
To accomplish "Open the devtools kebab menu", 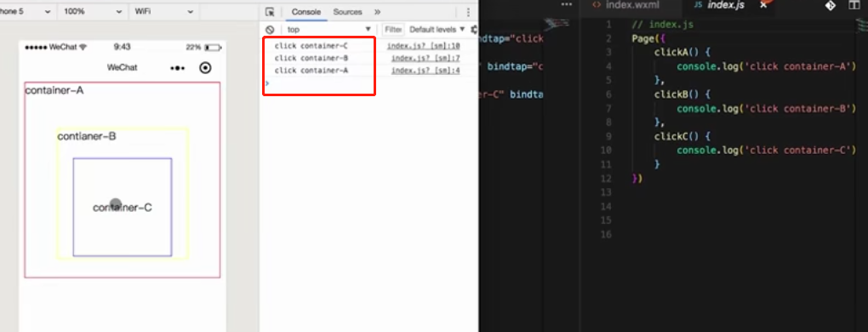I will point(468,12).
